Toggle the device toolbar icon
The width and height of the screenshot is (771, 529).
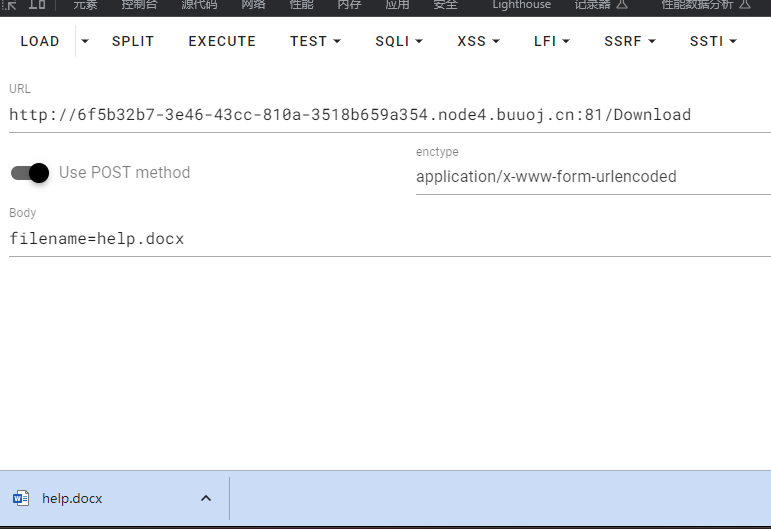click(37, 4)
